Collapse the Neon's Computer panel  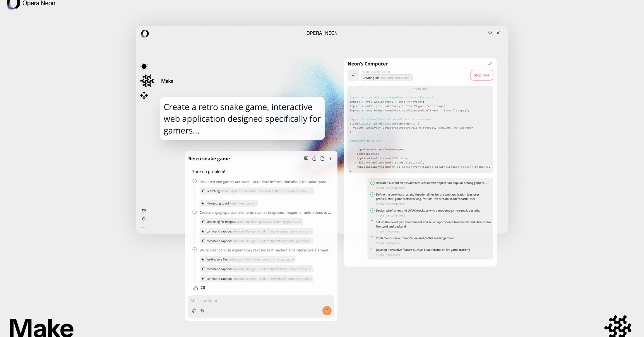(x=490, y=64)
